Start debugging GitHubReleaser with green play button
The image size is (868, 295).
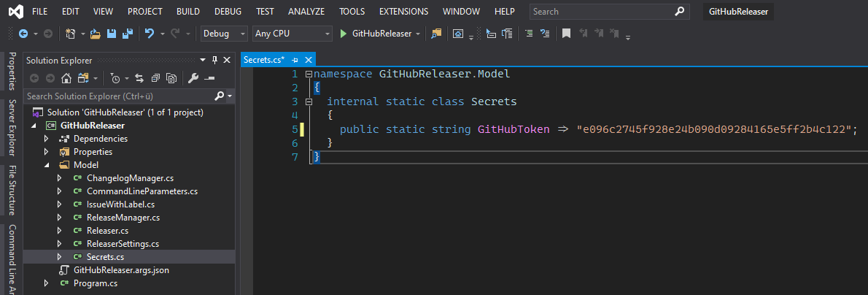pyautogui.click(x=344, y=34)
